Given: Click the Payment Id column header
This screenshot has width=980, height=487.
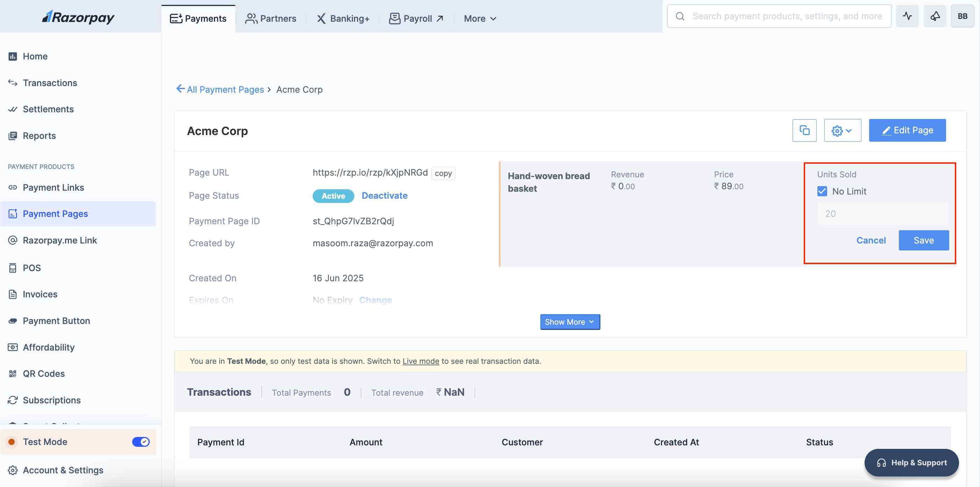Looking at the screenshot, I should [221, 442].
